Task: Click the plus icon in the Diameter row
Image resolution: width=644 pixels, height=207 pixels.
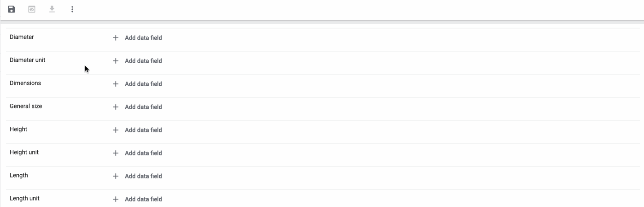Action: tap(116, 38)
